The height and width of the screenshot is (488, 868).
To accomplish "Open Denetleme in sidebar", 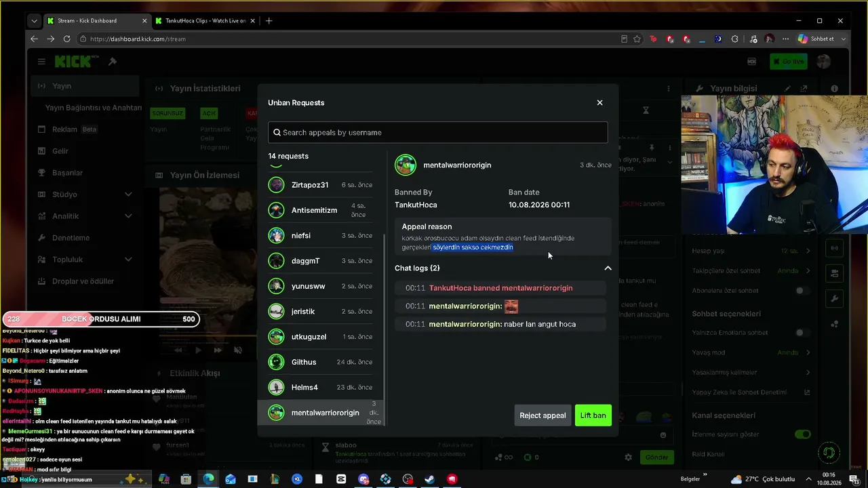I will 85,238.
